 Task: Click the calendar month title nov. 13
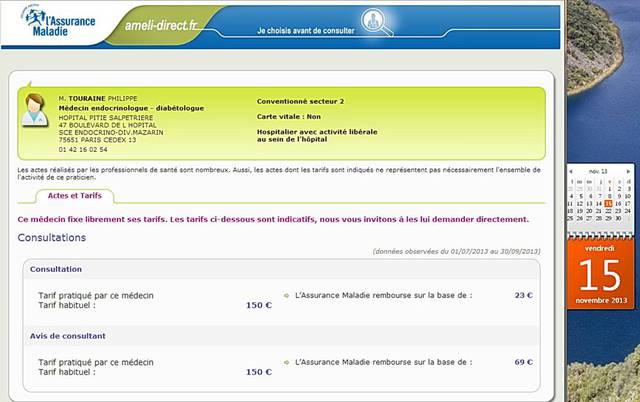tap(598, 171)
